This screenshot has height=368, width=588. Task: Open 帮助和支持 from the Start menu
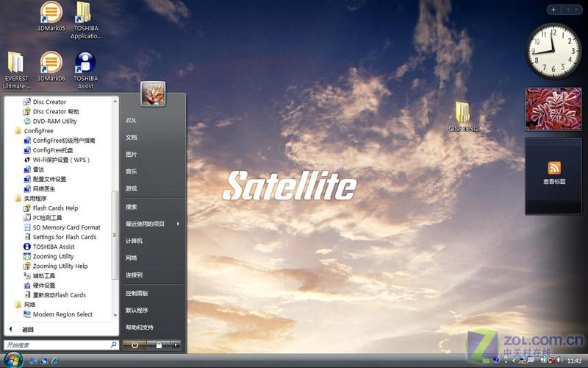[139, 328]
